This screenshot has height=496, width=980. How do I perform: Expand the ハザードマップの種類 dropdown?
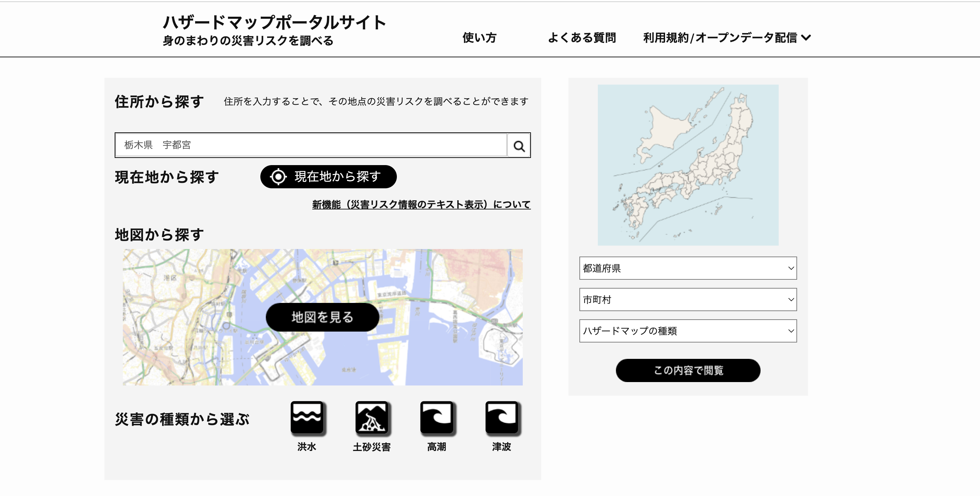tap(688, 331)
